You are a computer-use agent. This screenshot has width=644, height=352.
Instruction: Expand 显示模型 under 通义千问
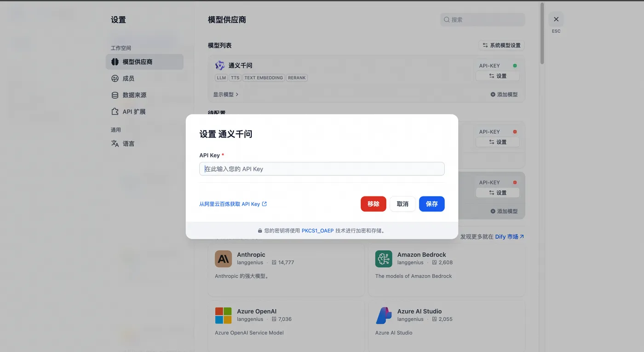click(226, 94)
